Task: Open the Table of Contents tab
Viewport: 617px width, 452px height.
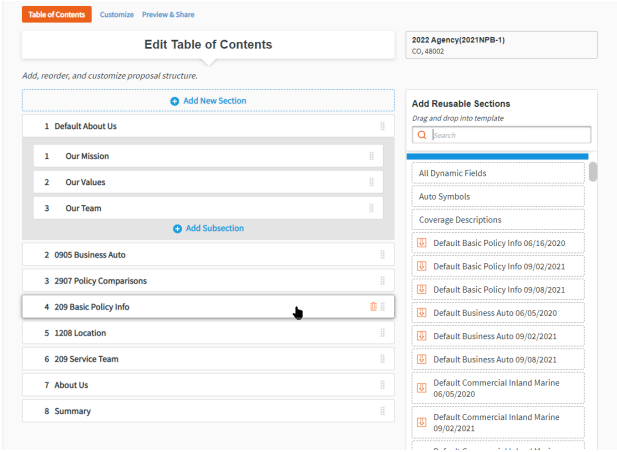Action: pos(57,15)
